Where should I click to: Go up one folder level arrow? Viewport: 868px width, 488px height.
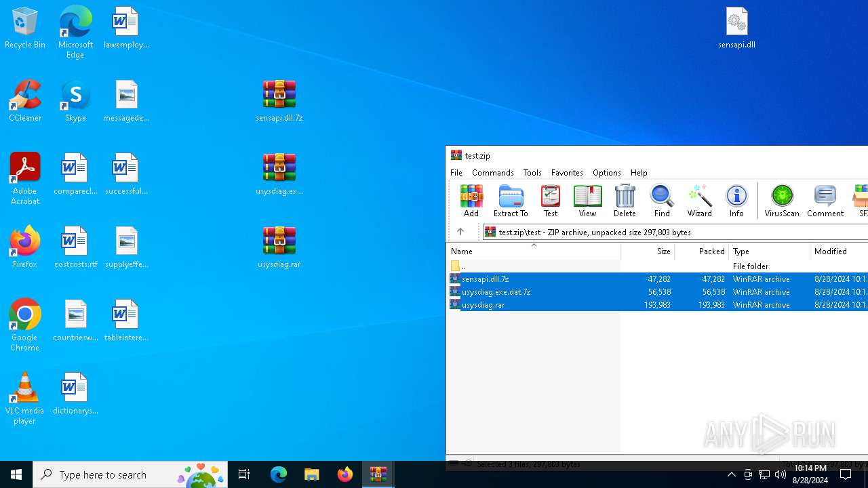[460, 232]
